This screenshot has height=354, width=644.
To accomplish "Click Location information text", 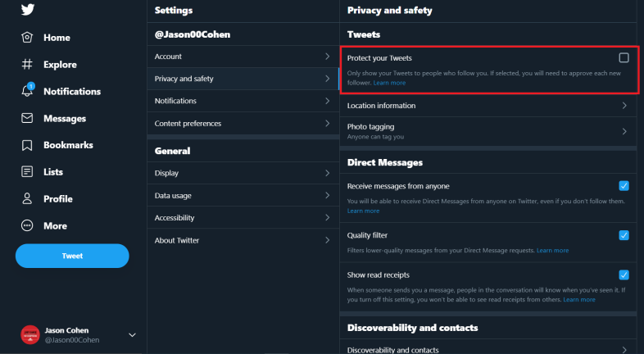I will 381,106.
